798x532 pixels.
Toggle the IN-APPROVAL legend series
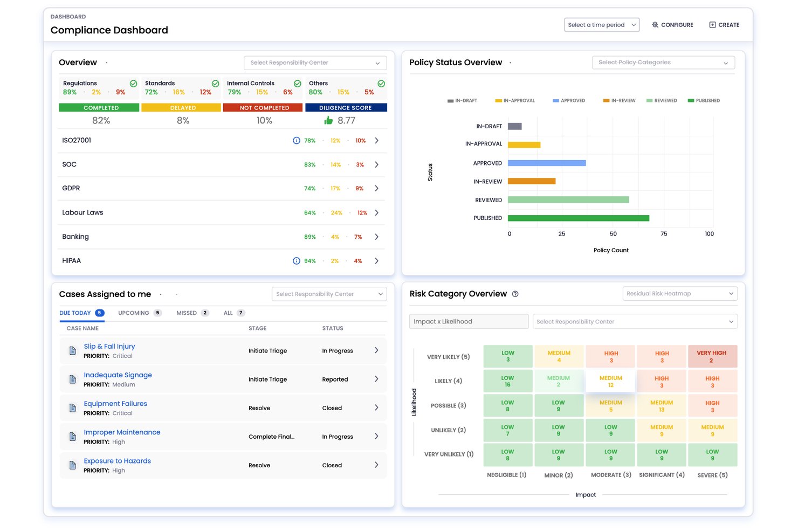coord(515,101)
